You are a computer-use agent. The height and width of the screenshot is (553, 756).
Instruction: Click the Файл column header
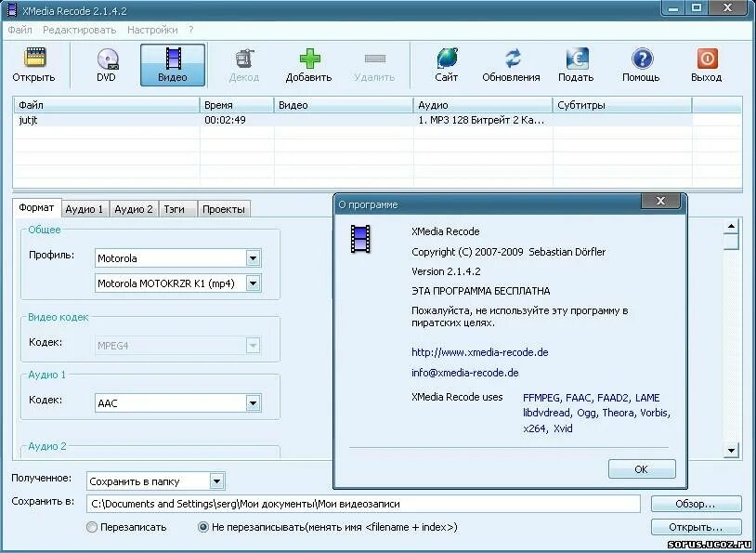click(106, 105)
